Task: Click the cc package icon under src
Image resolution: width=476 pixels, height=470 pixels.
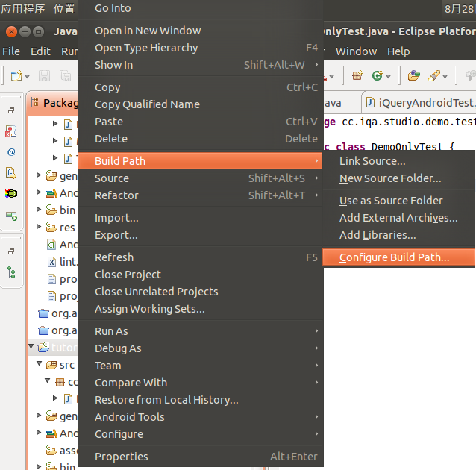Action: (60, 382)
